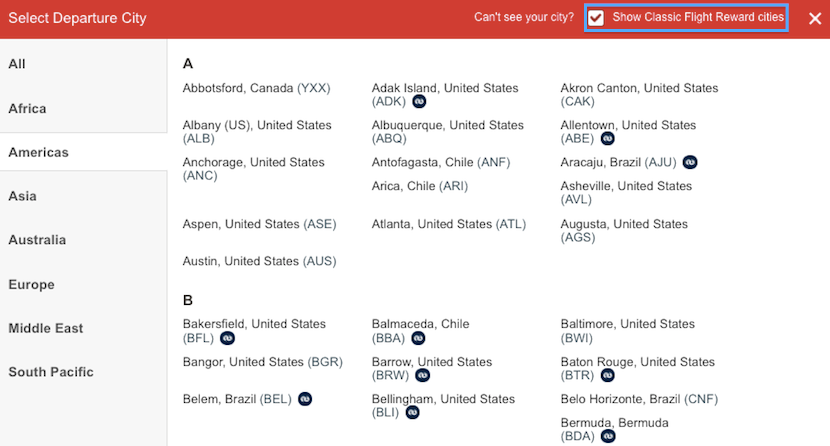This screenshot has width=830, height=446.
Task: Click the partner airline icon beside Adak Island
Action: [x=419, y=102]
